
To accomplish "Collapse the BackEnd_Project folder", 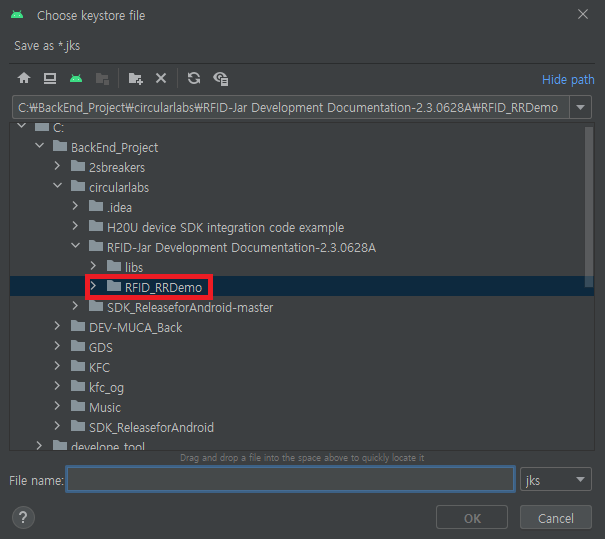I will coord(40,146).
